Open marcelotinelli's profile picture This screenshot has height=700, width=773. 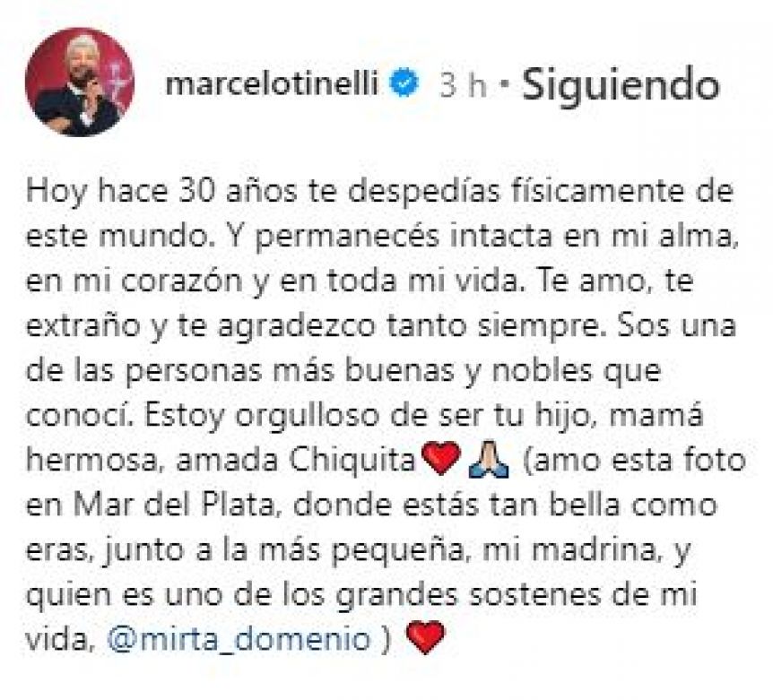pos(80,82)
